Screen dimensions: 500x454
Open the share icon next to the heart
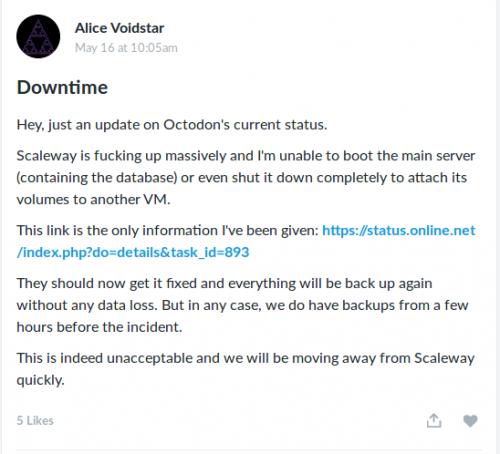point(434,421)
